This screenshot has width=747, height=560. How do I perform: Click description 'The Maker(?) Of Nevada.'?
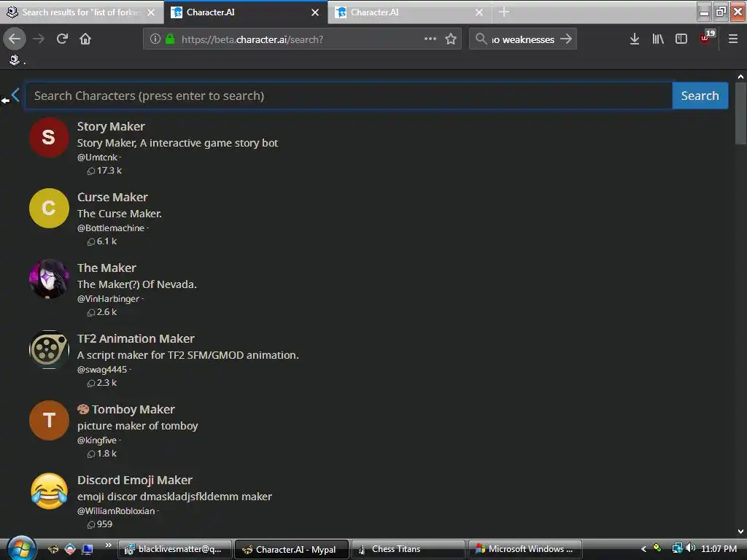click(136, 284)
